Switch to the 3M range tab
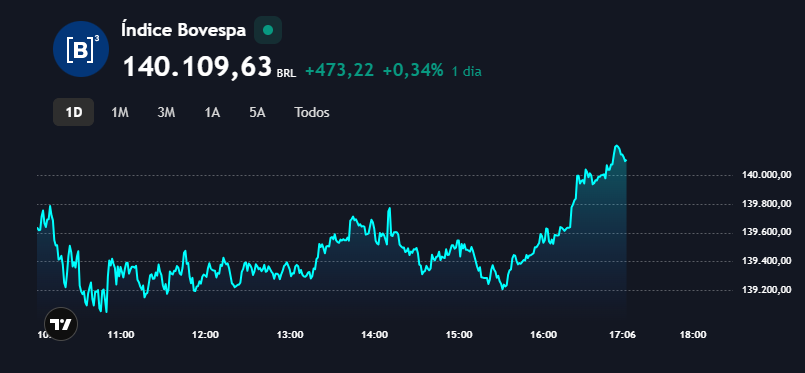Screen dimensions: 805x373 [166, 112]
